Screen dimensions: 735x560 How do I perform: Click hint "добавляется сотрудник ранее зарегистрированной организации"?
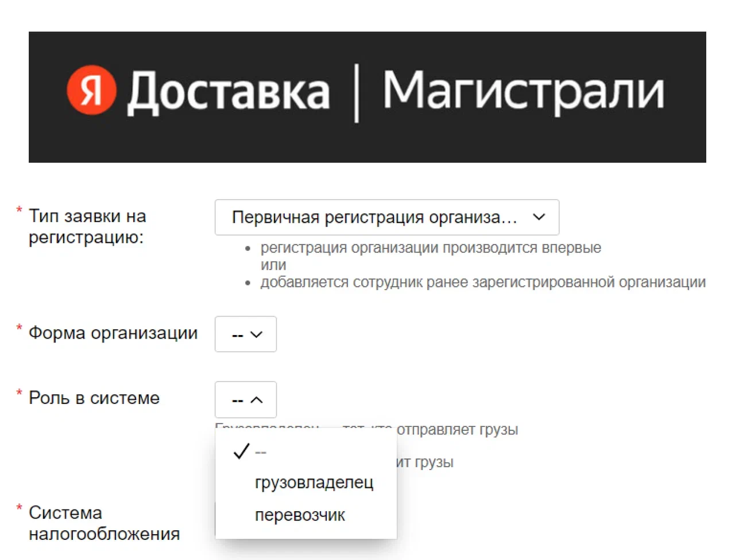(483, 282)
